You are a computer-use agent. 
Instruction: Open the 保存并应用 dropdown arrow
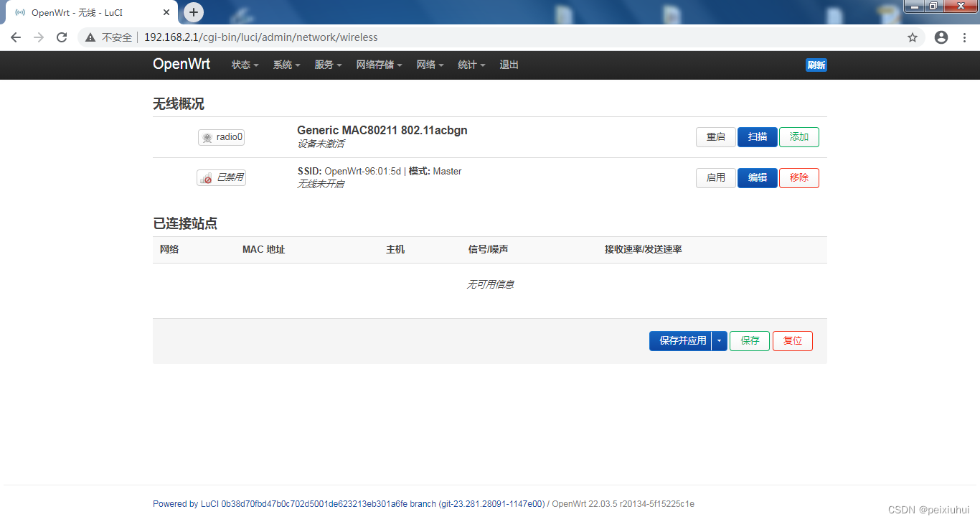718,340
